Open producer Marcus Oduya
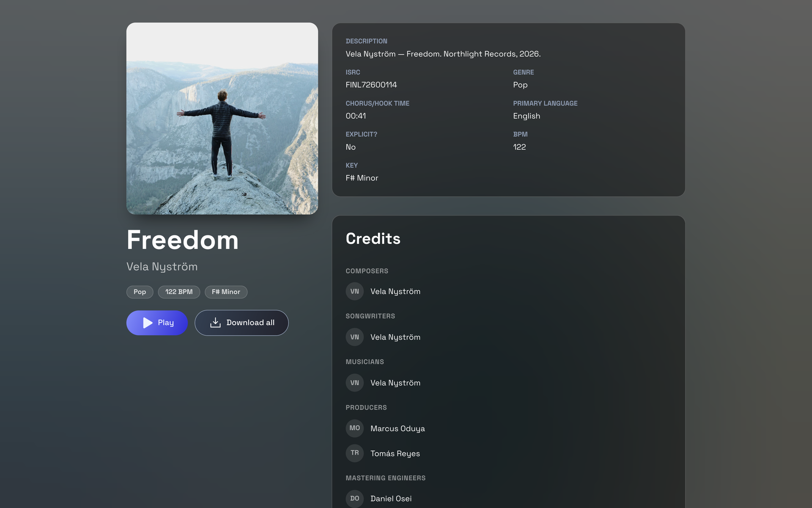The width and height of the screenshot is (812, 508). (x=398, y=428)
